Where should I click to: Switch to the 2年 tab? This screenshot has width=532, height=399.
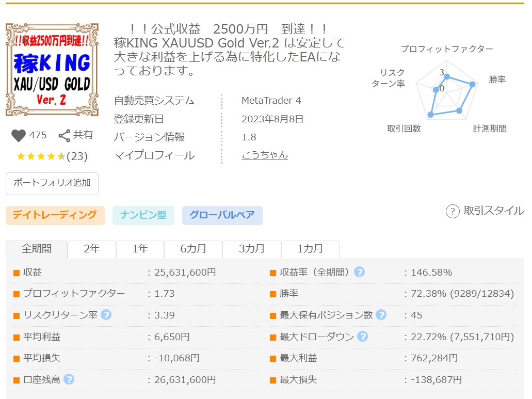92,249
